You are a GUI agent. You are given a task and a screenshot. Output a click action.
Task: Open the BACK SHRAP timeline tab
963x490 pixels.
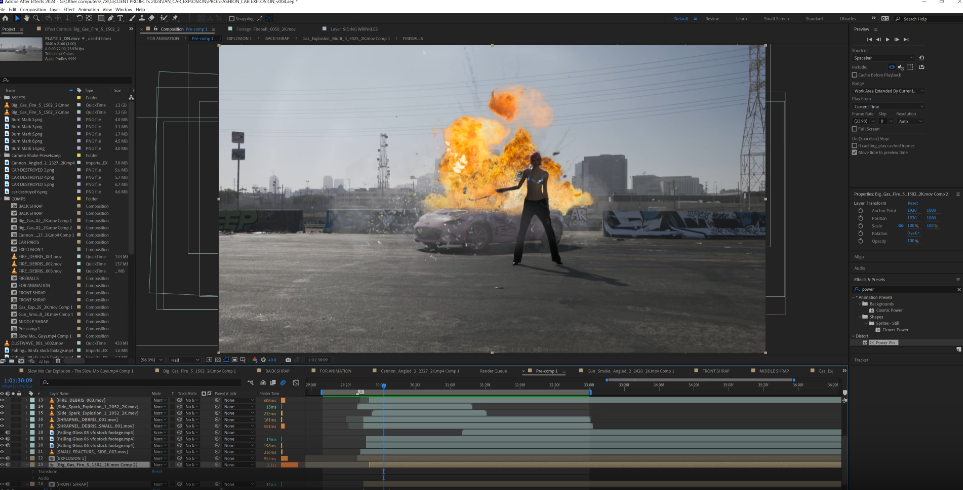tap(277, 371)
